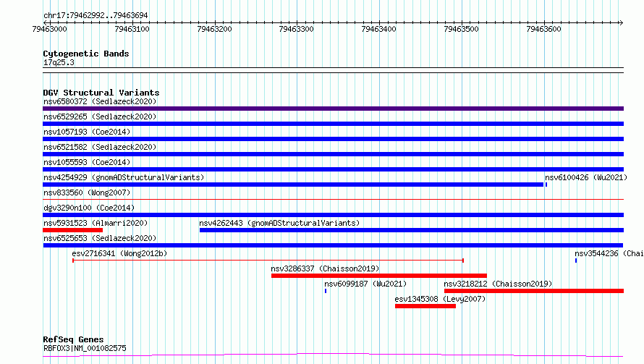Open the nsv5931523 (Almarri2020) label
The image size is (644, 364).
tap(96, 223)
